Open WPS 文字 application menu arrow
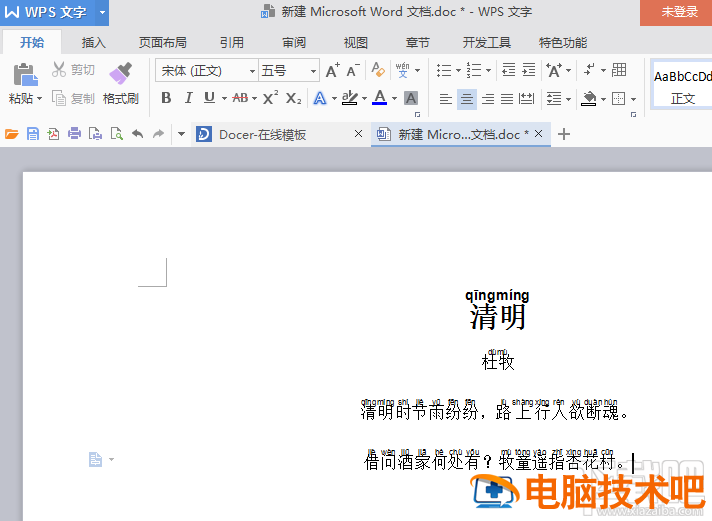This screenshot has width=712, height=521. tap(102, 12)
